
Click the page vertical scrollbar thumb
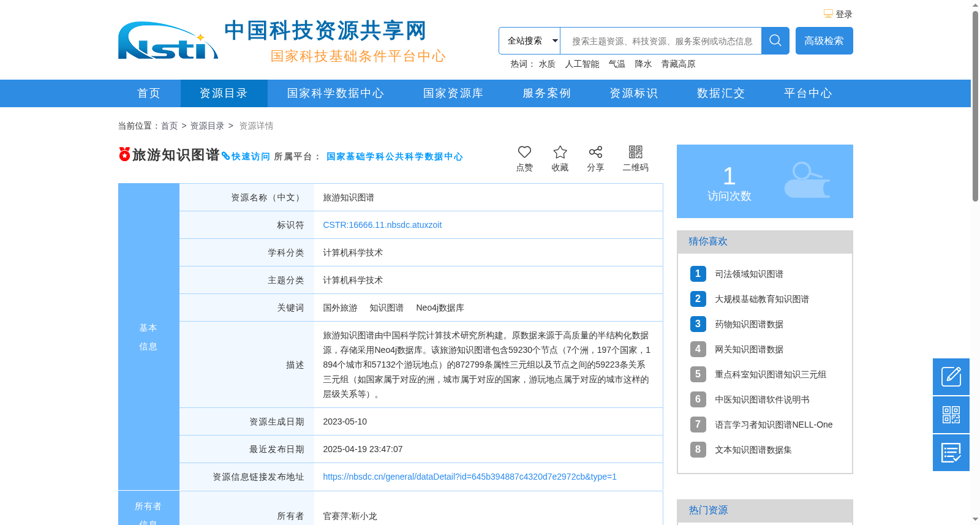coord(975,106)
